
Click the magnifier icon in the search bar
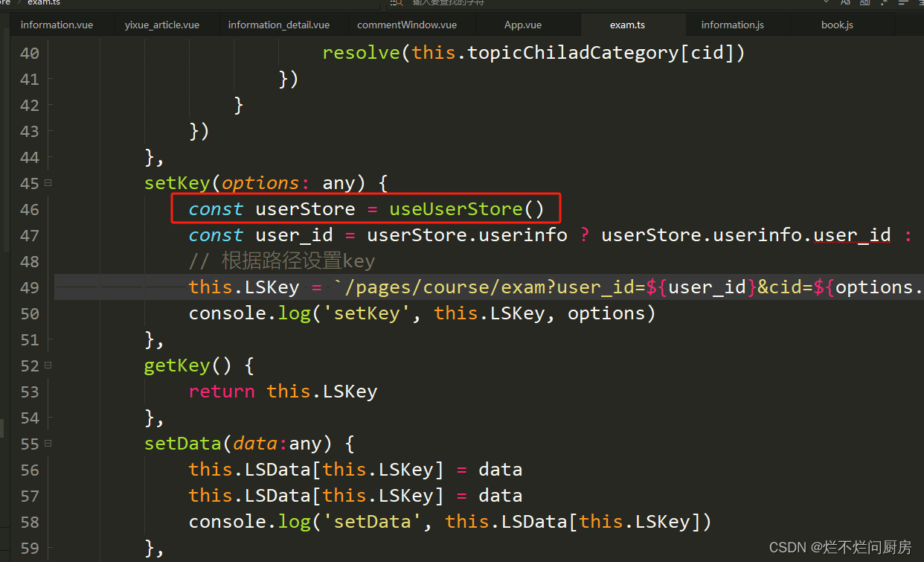pos(400,4)
